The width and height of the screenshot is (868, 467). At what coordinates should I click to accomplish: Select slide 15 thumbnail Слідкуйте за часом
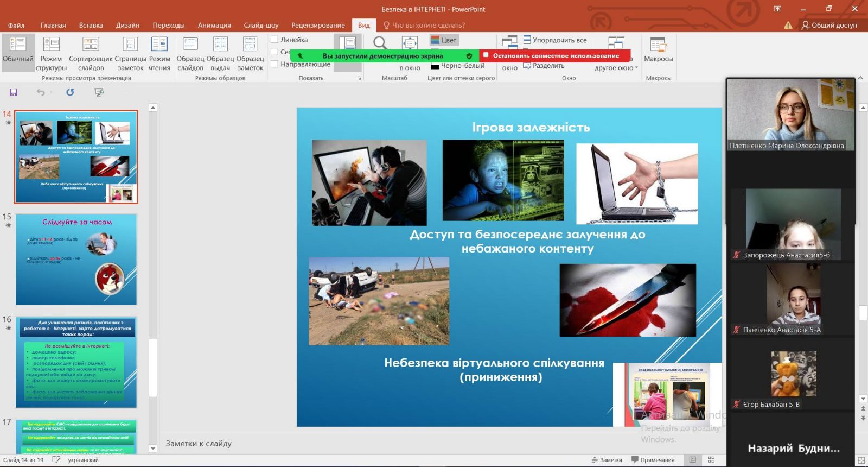pos(76,260)
